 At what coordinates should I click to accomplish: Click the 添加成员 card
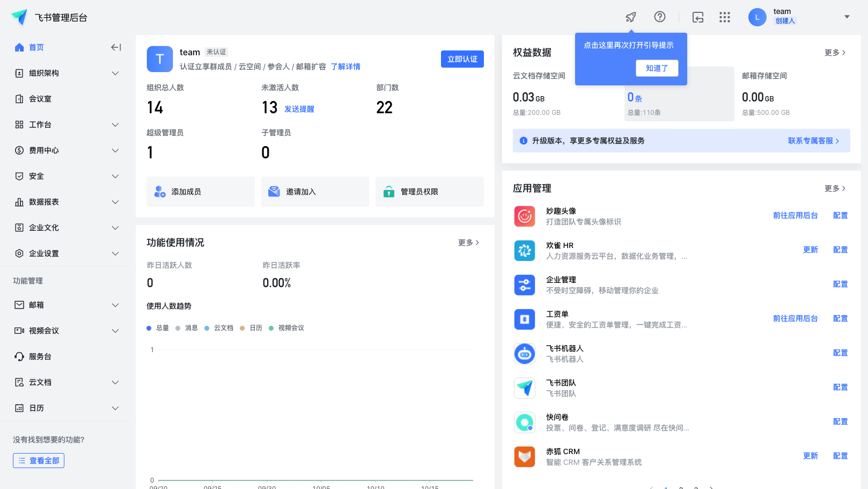200,192
